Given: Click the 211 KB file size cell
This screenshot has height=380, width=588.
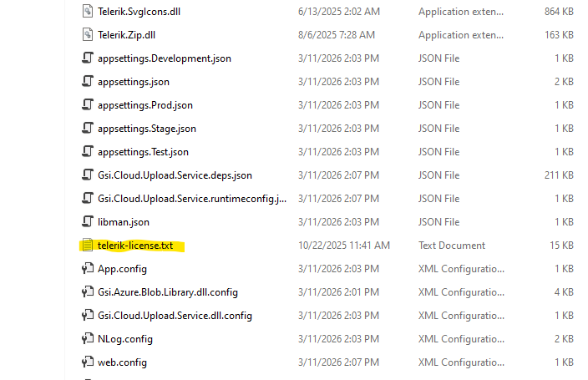Looking at the screenshot, I should pyautogui.click(x=558, y=175).
